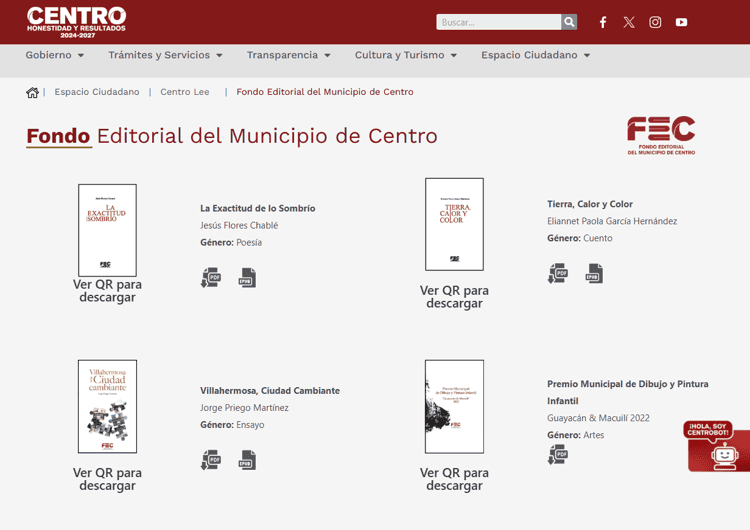Image resolution: width=750 pixels, height=530 pixels.
Task: Open the X (Twitter) social link
Action: pos(629,22)
